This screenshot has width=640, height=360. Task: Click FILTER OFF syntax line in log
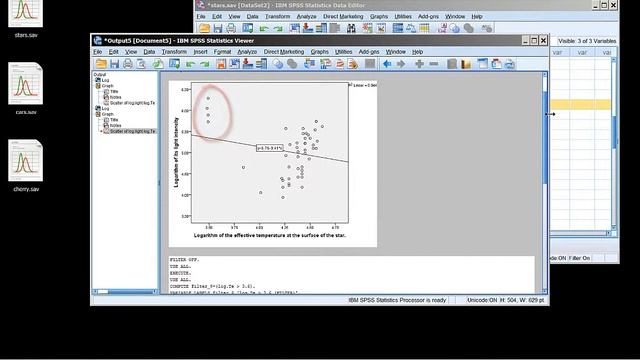click(184, 260)
